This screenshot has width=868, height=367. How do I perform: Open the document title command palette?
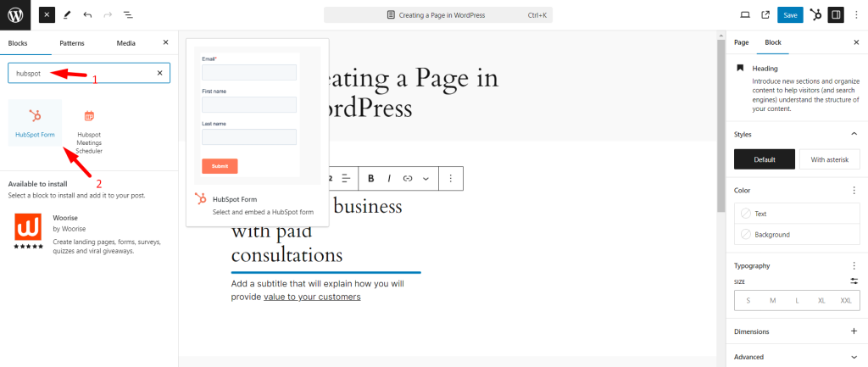click(x=438, y=15)
